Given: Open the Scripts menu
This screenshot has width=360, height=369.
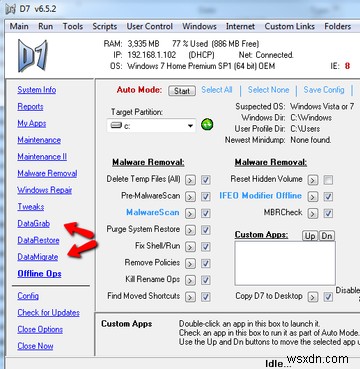Looking at the screenshot, I should 105,26.
